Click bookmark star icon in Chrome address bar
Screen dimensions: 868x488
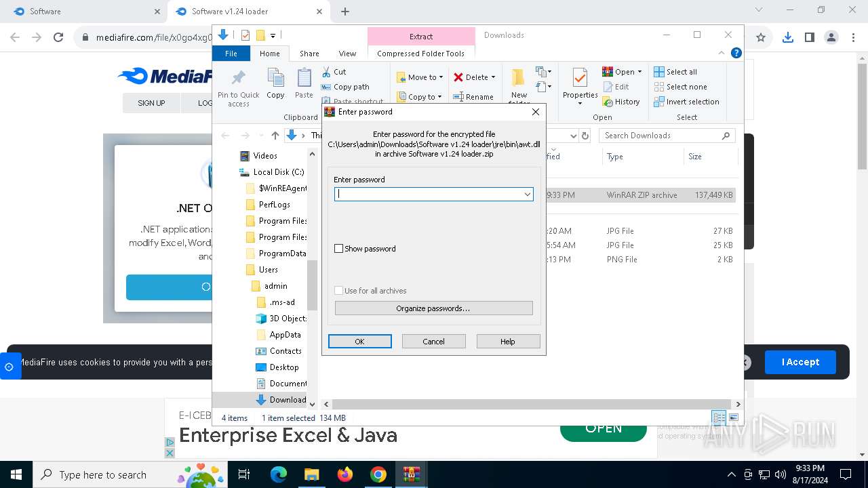761,37
